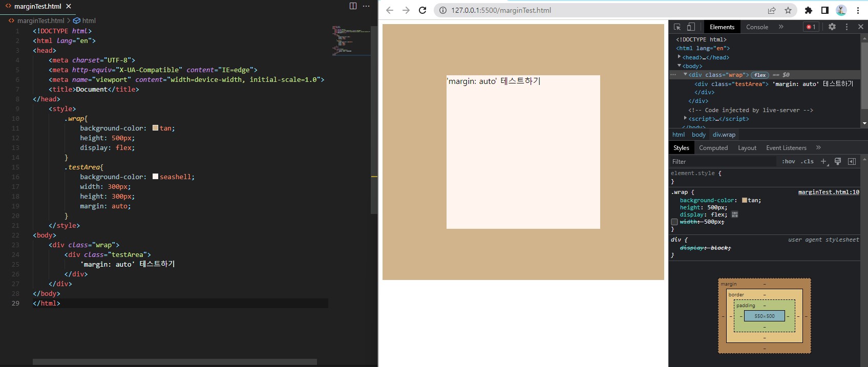Open the Event Listeners pane tab
The width and height of the screenshot is (868, 367).
[786, 148]
